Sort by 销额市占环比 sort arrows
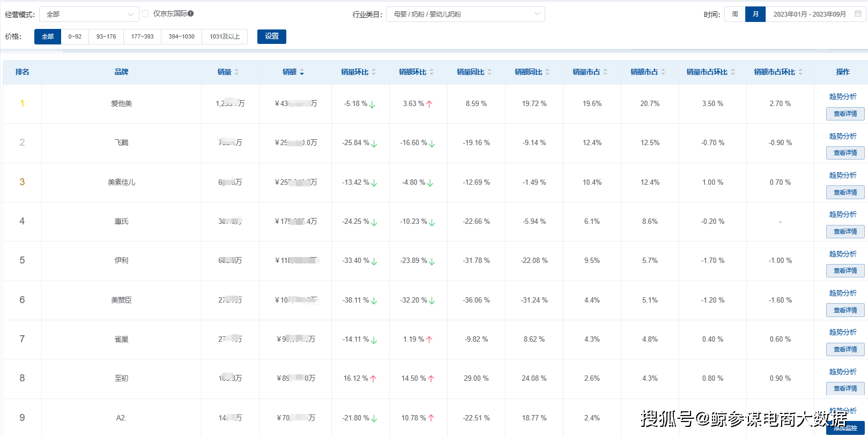The image size is (868, 437). pyautogui.click(x=800, y=72)
